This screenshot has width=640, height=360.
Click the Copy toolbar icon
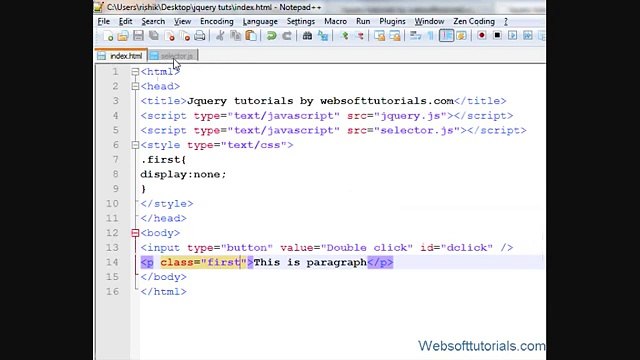point(236,36)
